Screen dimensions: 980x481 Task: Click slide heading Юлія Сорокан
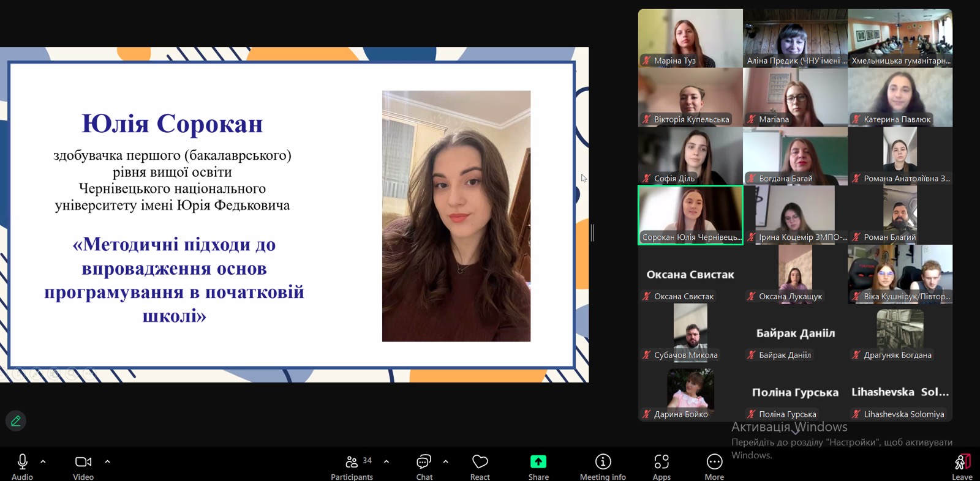point(172,124)
